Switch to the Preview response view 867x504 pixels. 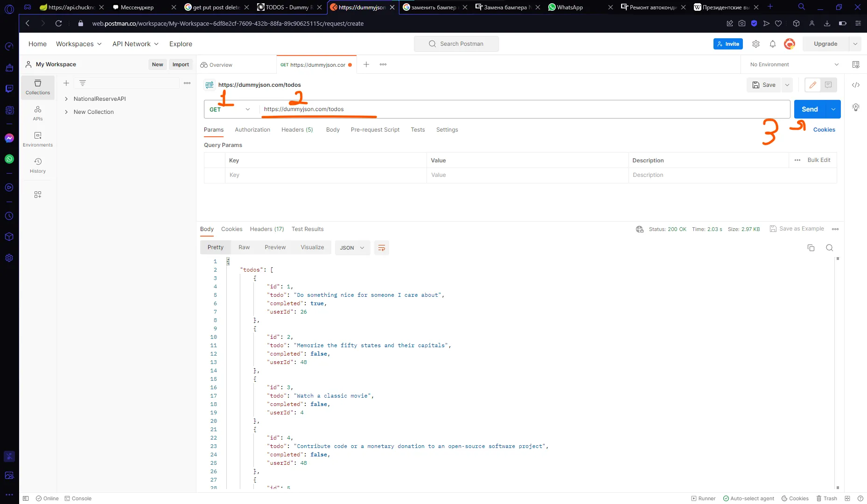click(x=275, y=247)
